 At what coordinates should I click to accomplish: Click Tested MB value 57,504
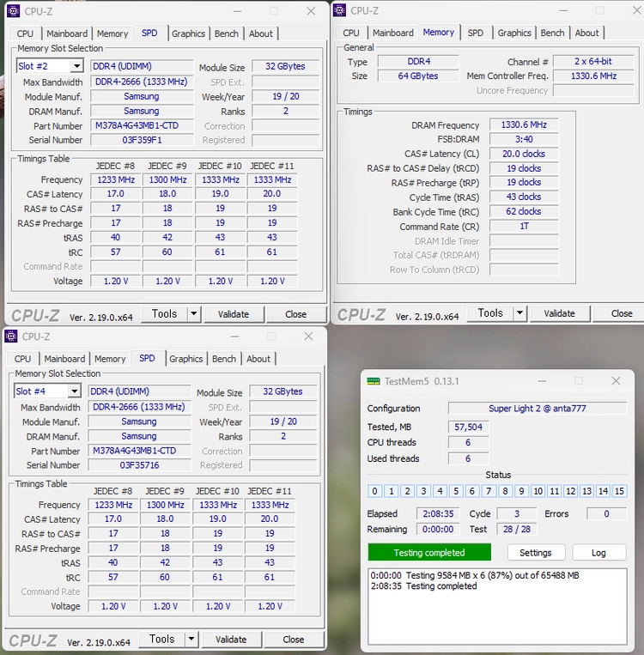click(468, 427)
